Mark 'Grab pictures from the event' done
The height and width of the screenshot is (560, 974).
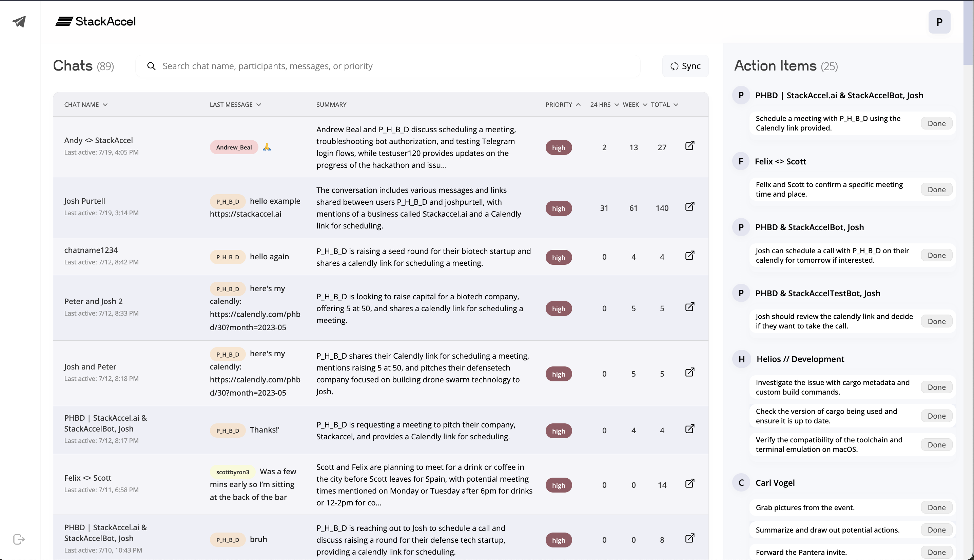coord(936,508)
